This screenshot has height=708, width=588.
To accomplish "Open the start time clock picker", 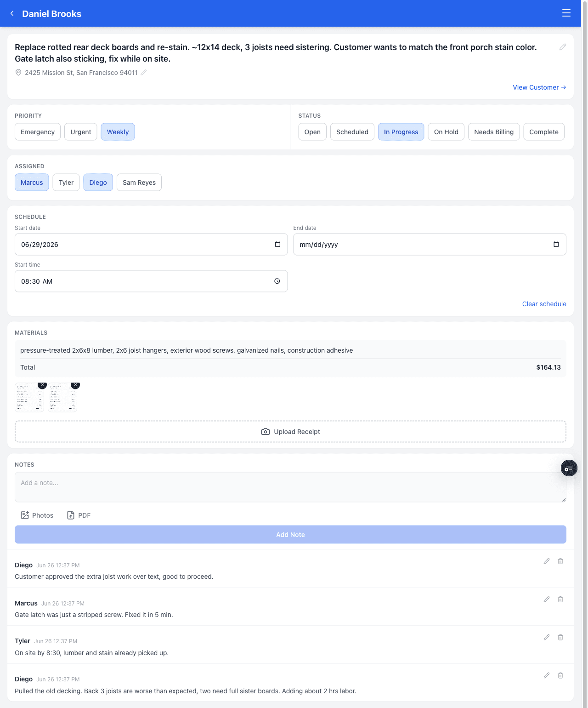I will 277,281.
